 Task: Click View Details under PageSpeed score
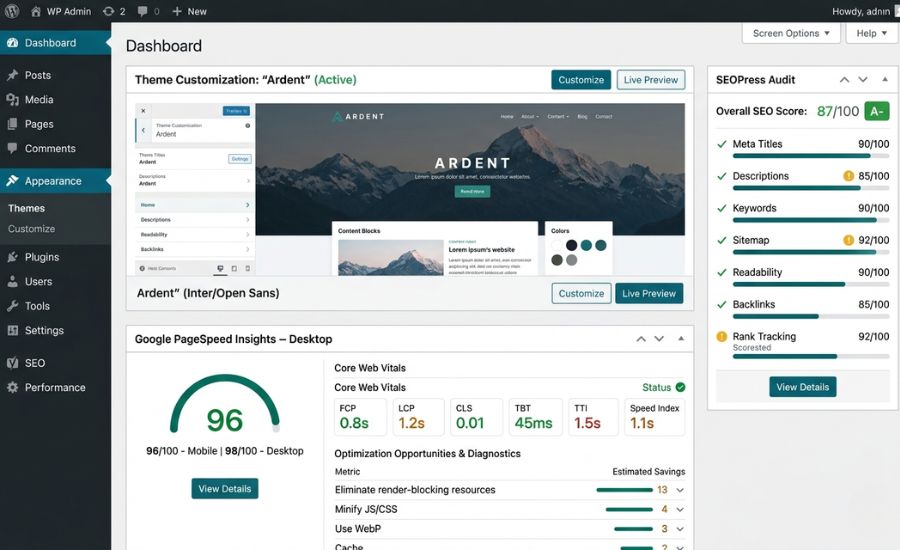224,489
